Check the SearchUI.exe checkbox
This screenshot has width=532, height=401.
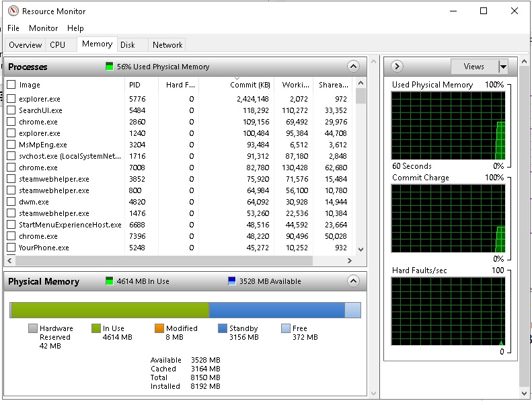11,110
